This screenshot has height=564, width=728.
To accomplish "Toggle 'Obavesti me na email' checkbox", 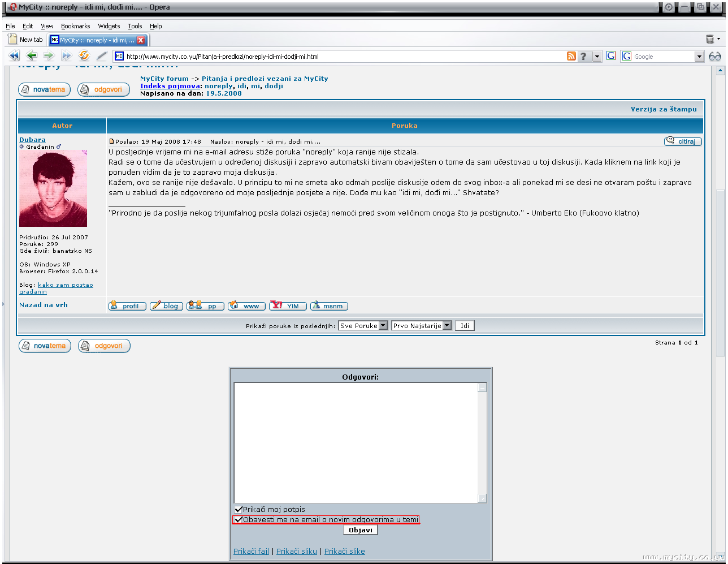I will pos(239,519).
